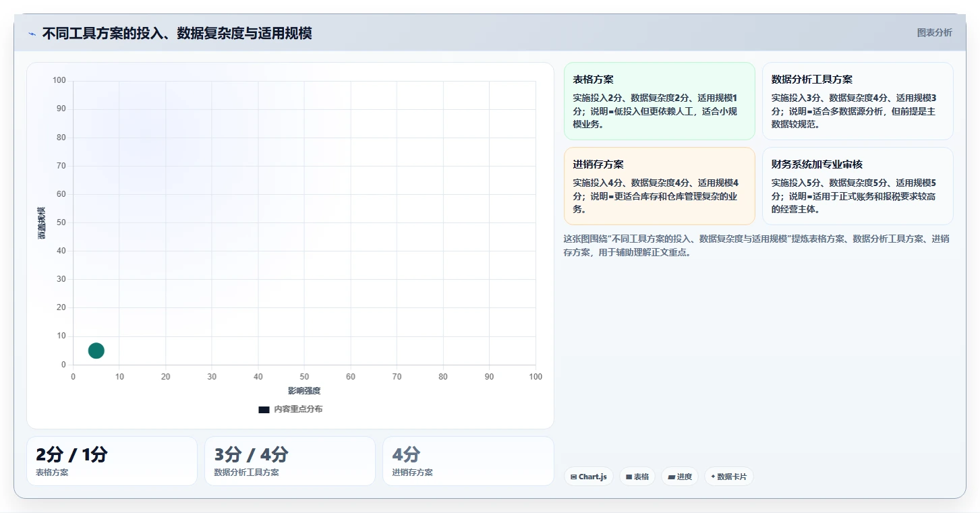Select the 4分 进销存方案 stat card
Viewport: 980px width, 513px height.
tap(468, 461)
